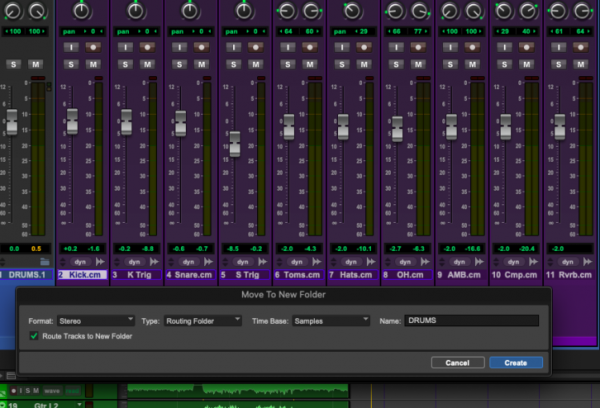Arm record on the K Trig track
This screenshot has width=600, height=408.
coord(147,47)
